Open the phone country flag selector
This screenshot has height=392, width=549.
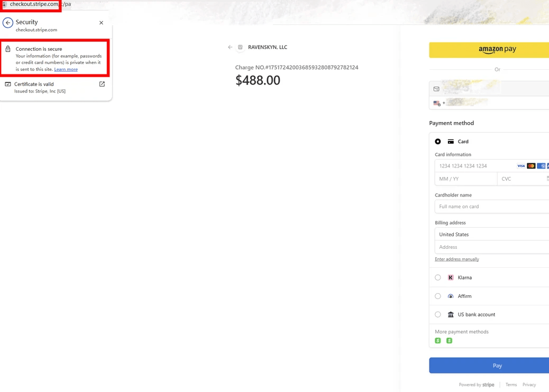coord(437,103)
